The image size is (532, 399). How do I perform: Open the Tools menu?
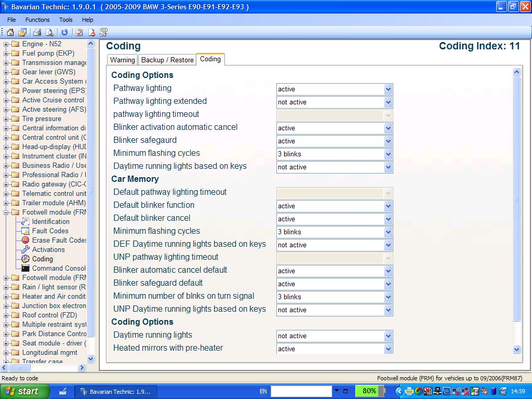(x=65, y=20)
